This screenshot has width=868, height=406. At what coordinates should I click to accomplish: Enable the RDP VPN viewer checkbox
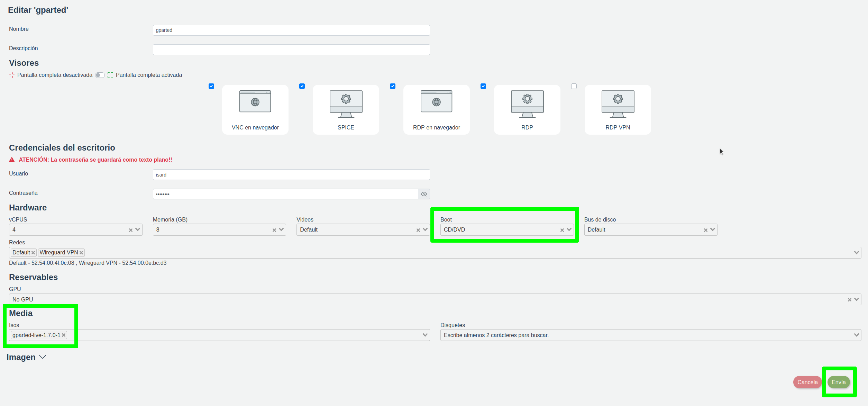(574, 86)
